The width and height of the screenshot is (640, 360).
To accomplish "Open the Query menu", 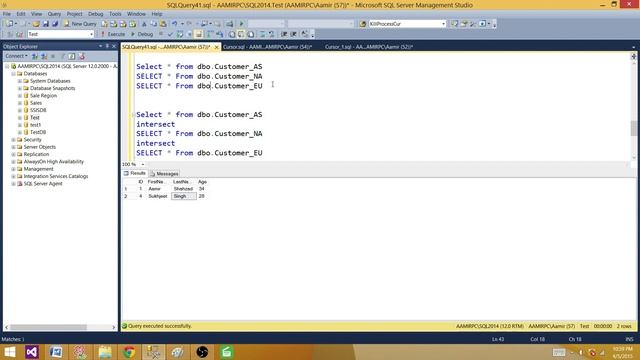I will click(54, 14).
